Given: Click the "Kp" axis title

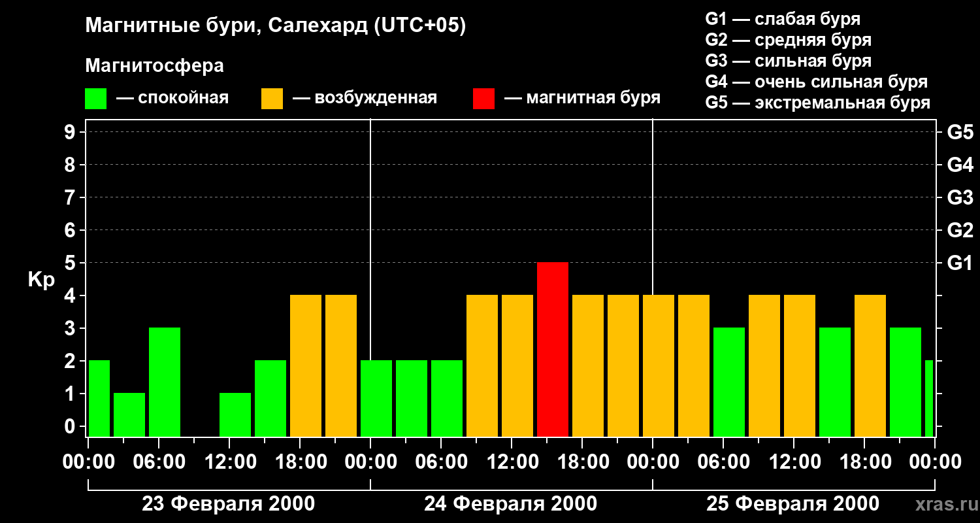Looking at the screenshot, I should click(41, 280).
